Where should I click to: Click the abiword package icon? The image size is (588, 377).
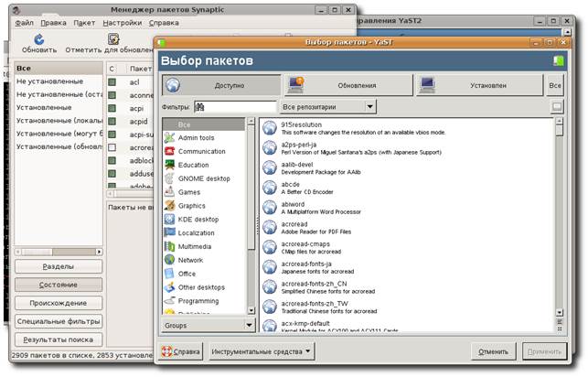pos(269,208)
